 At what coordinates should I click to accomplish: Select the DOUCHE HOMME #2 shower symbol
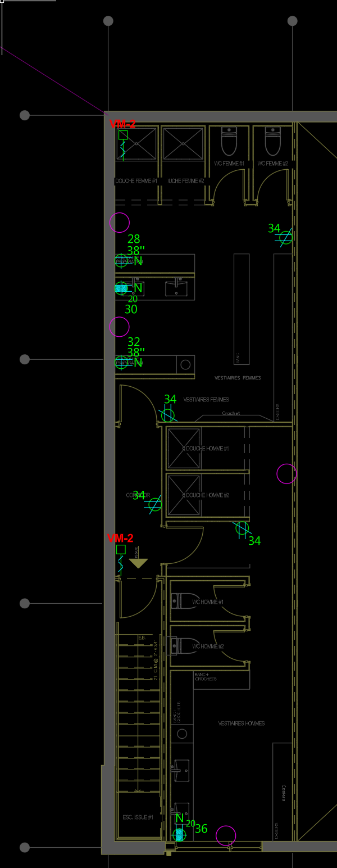click(x=184, y=495)
